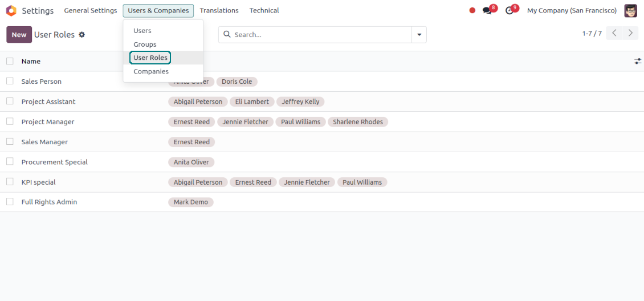Click the user avatar in top bar
Image resolution: width=644 pixels, height=301 pixels.
pos(630,11)
